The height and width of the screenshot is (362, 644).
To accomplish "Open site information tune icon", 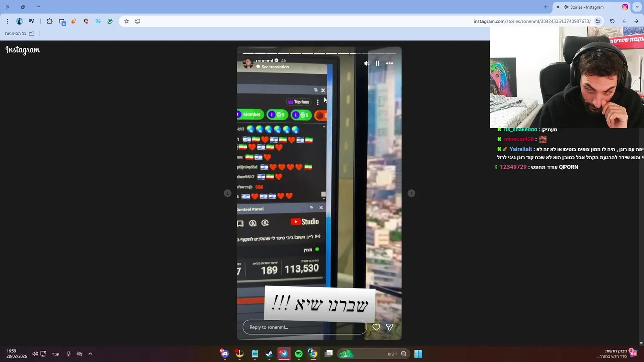I will point(598,21).
